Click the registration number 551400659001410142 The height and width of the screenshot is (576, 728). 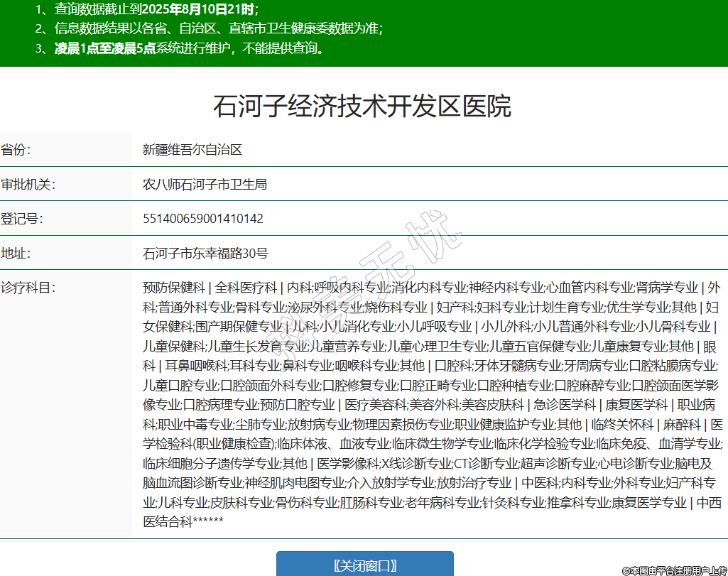(203, 218)
